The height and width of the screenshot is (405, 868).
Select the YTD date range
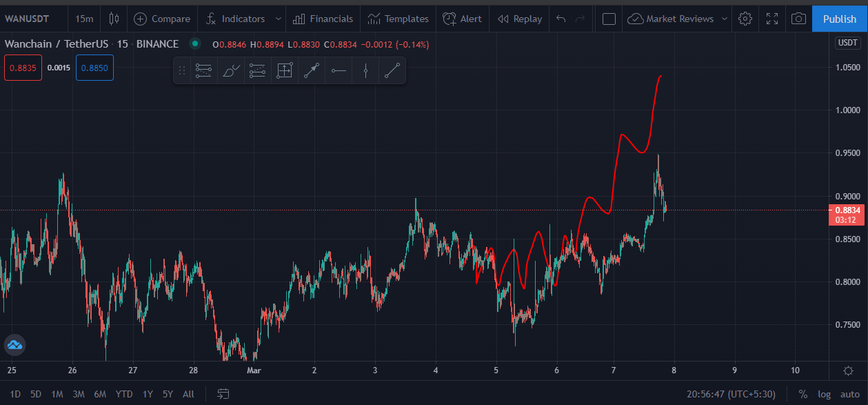(124, 394)
